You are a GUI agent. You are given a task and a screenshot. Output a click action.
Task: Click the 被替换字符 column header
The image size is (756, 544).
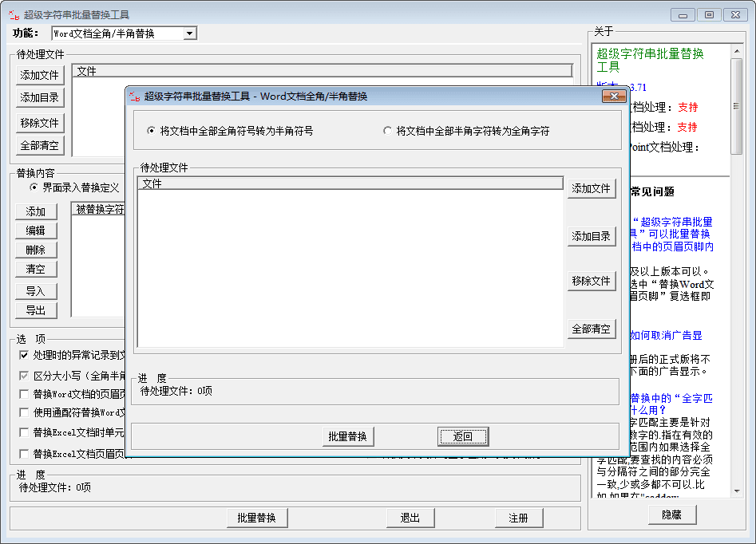pos(99,209)
